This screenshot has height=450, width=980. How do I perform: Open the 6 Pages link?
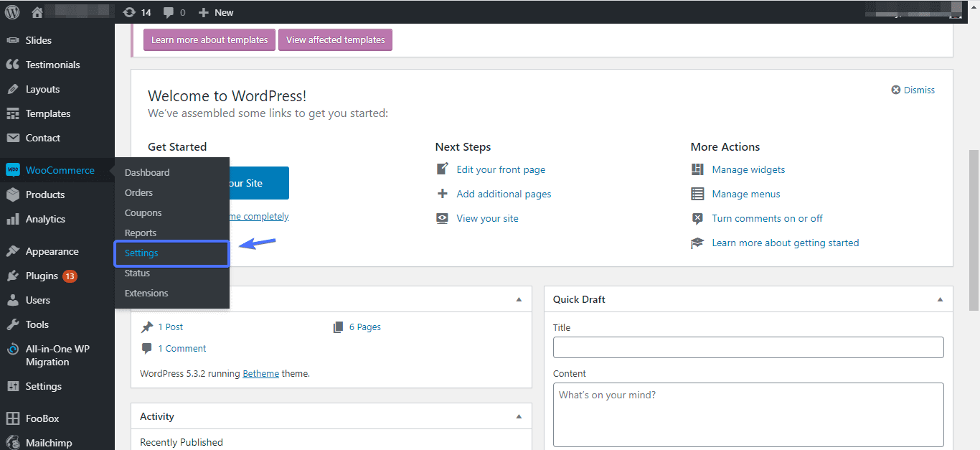pos(365,327)
